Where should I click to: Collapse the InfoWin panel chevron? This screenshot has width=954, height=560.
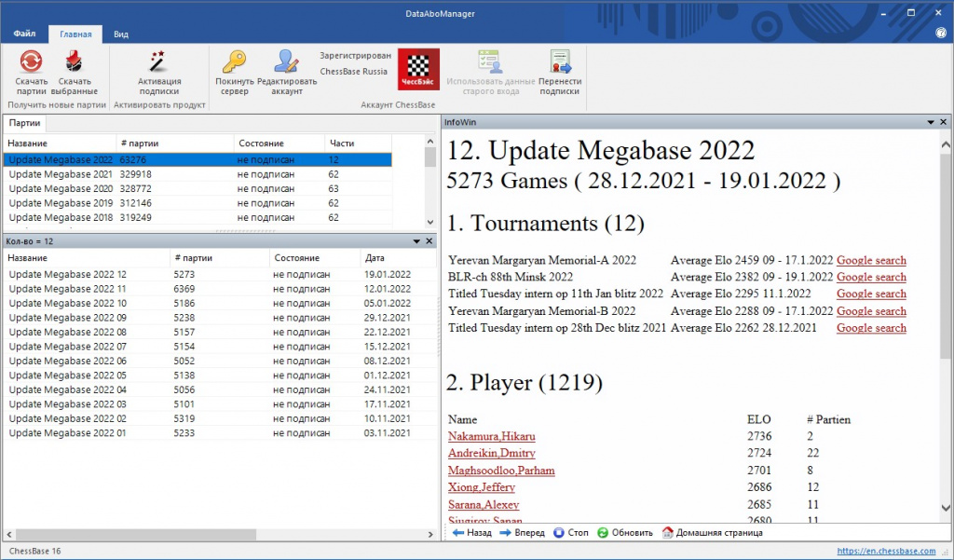930,121
